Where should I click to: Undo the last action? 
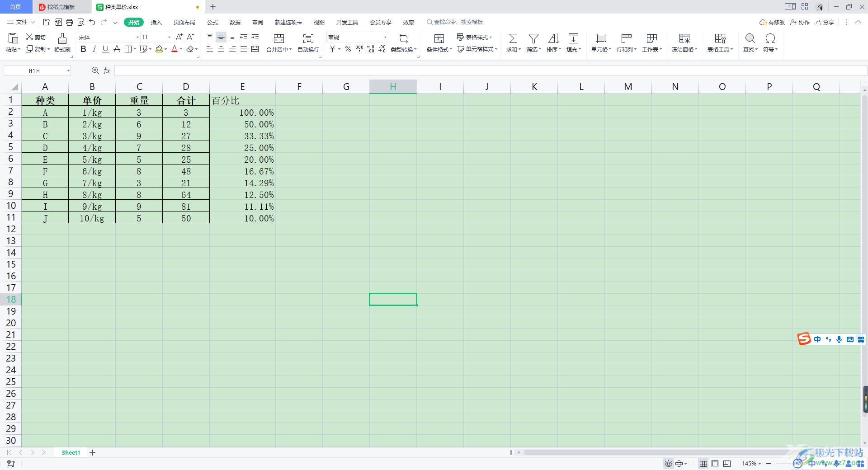(x=92, y=22)
